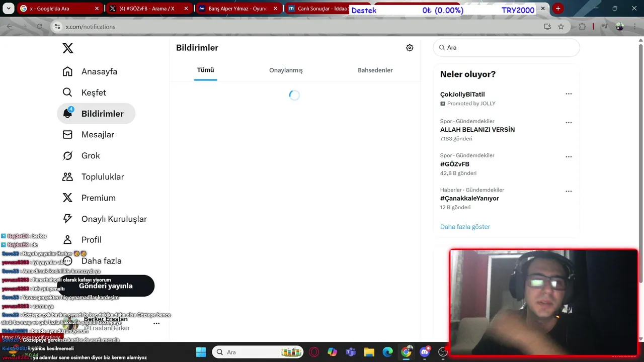This screenshot has height=362, width=644.
Task: Switch to the Bahsedenler tab
Action: pos(375,70)
